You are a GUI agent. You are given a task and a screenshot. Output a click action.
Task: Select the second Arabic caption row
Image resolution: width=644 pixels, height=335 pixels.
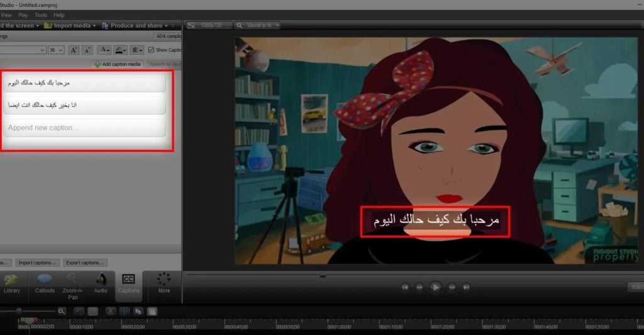coord(84,105)
